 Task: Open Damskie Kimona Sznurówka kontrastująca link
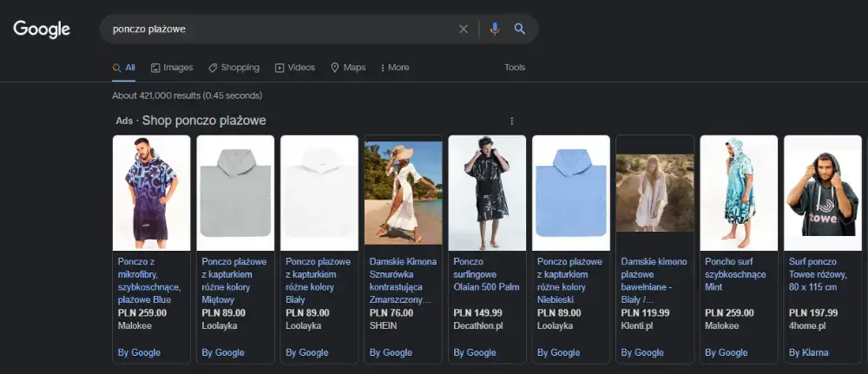point(403,280)
